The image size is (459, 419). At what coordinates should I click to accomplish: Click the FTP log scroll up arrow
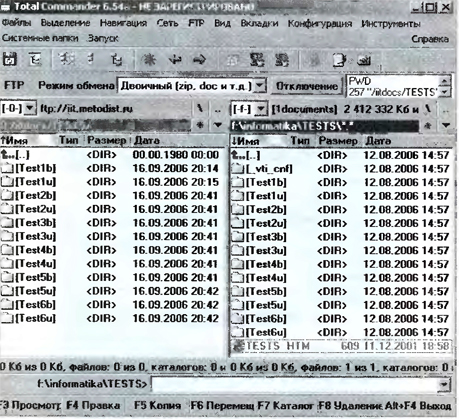(x=445, y=81)
